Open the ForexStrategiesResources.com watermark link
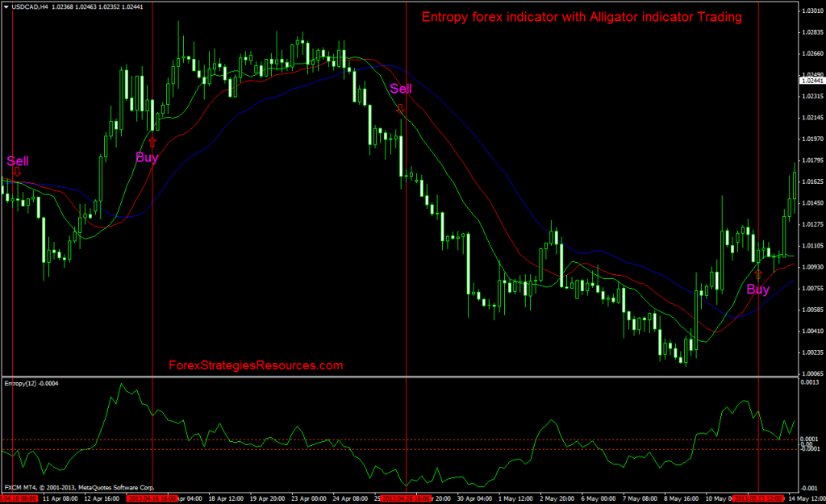 257,364
